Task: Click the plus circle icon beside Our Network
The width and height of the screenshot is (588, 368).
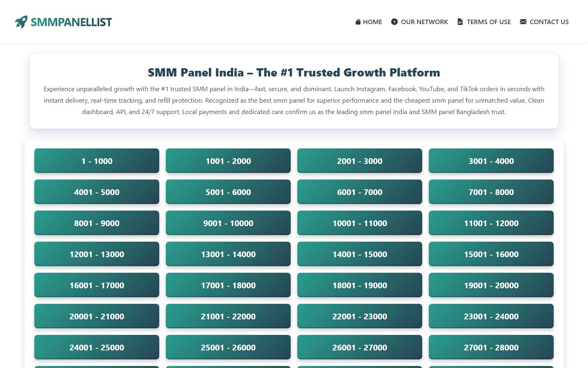Action: tap(394, 22)
